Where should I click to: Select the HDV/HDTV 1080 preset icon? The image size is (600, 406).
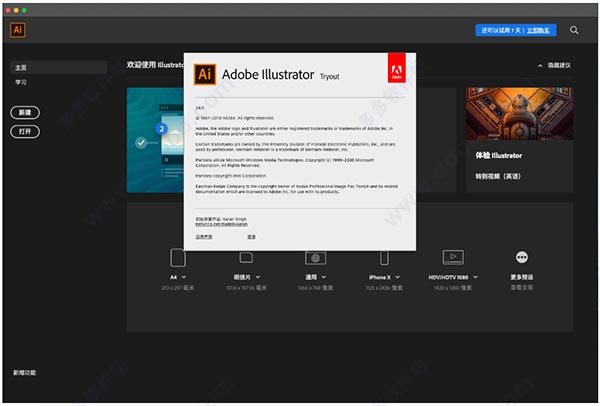tap(453, 257)
